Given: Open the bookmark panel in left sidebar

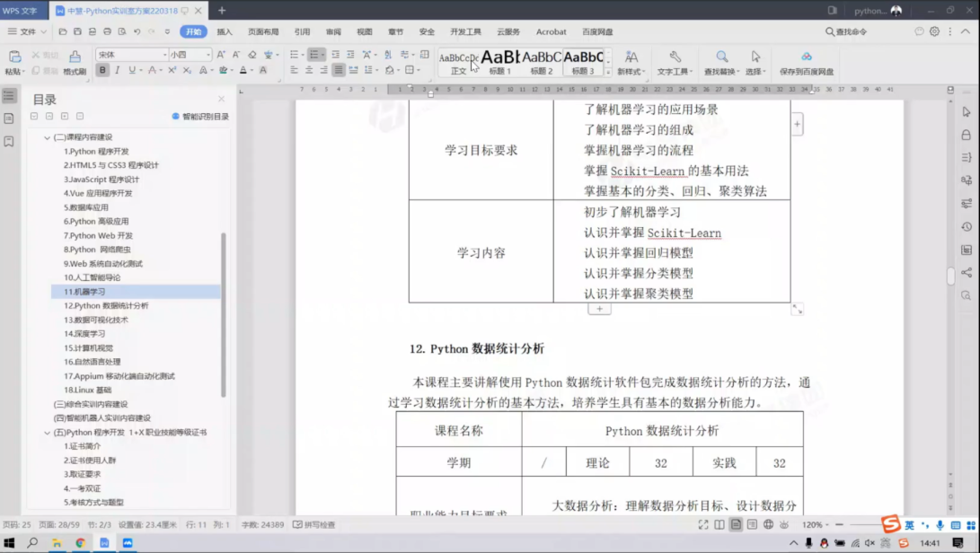Looking at the screenshot, I should [x=9, y=142].
